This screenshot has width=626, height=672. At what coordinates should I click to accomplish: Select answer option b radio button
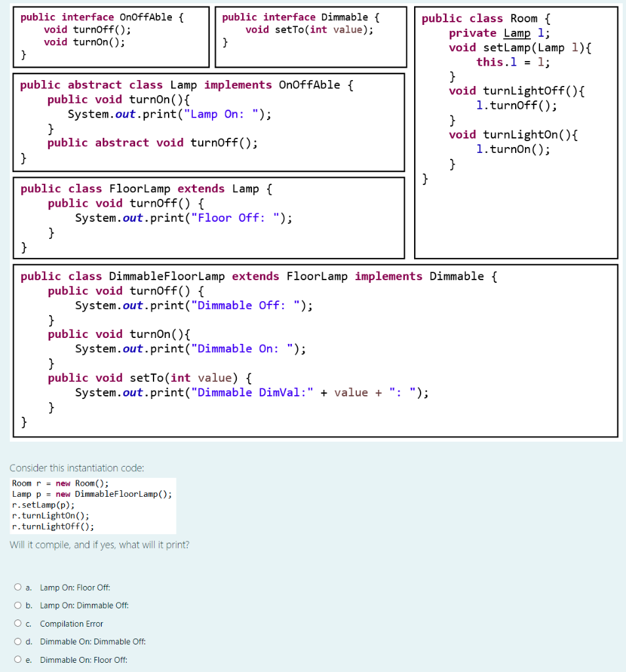[x=18, y=605]
